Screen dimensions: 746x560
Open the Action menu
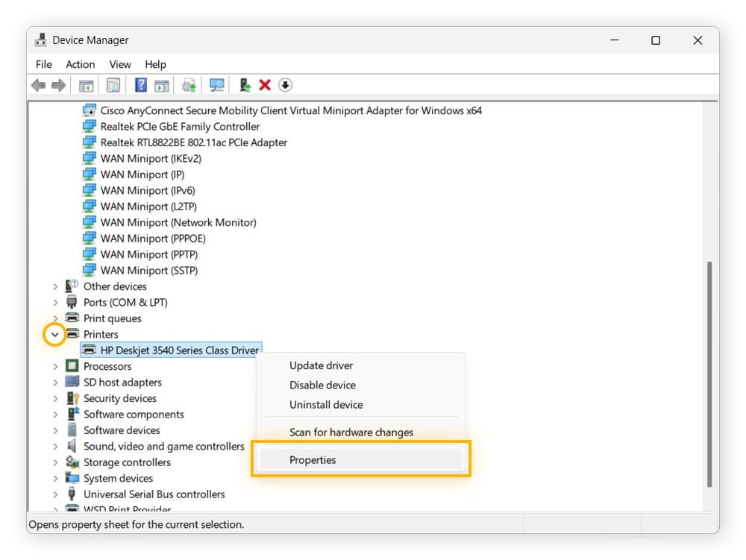click(80, 64)
